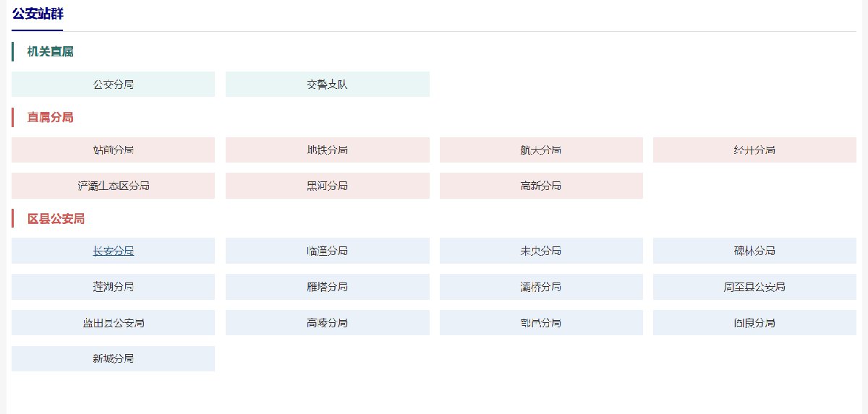The image size is (868, 414).
Task: Click the 交警支队 link
Action: tap(327, 85)
